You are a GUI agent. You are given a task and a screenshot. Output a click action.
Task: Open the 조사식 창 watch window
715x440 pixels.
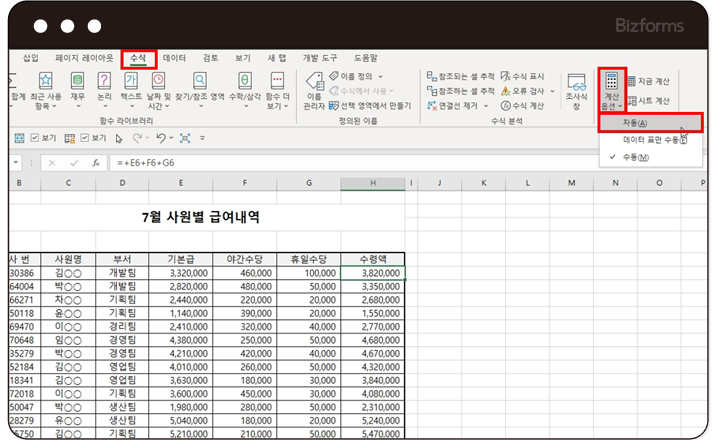click(x=576, y=90)
